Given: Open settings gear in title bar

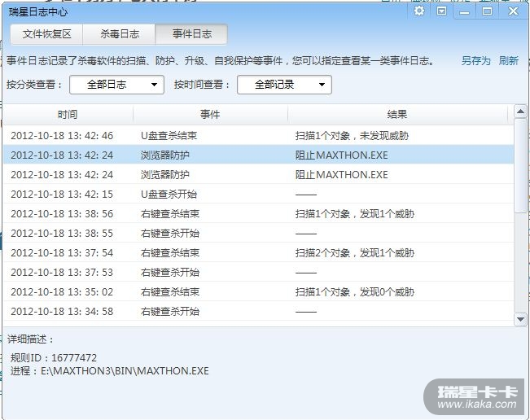Looking at the screenshot, I should 419,11.
